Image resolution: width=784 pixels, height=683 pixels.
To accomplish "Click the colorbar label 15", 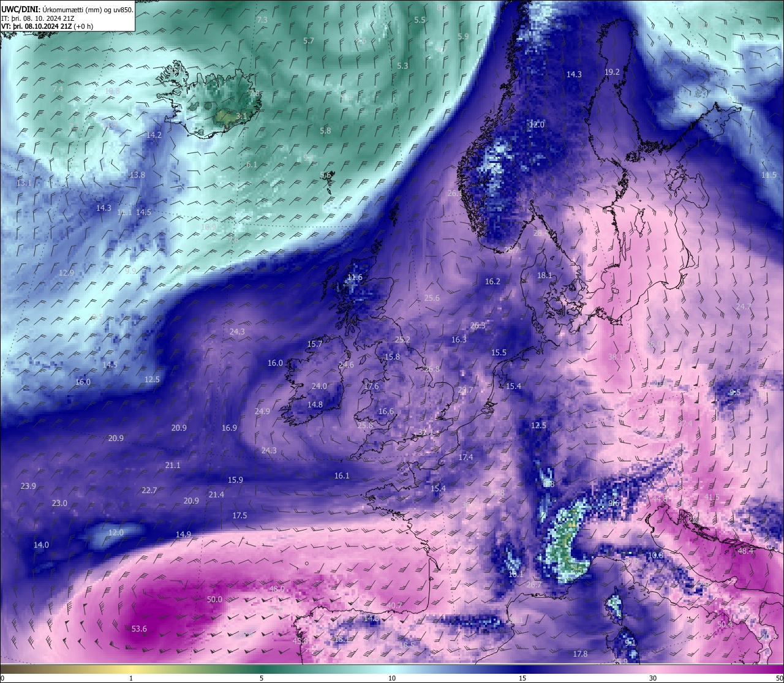I will click(522, 677).
